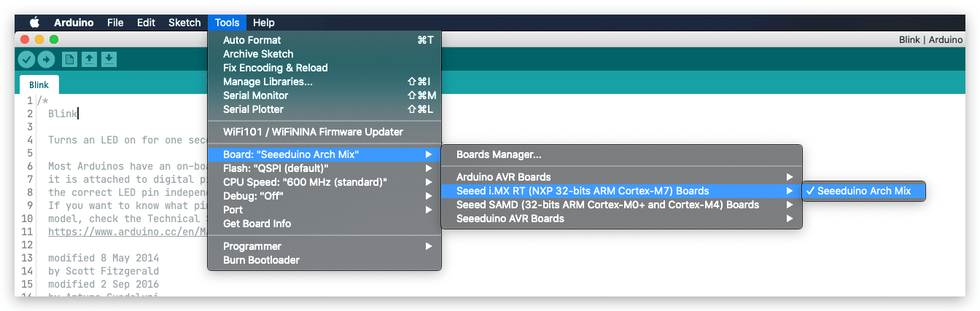The height and width of the screenshot is (311, 980).
Task: Click the arduino.cc link in code
Action: click(128, 232)
